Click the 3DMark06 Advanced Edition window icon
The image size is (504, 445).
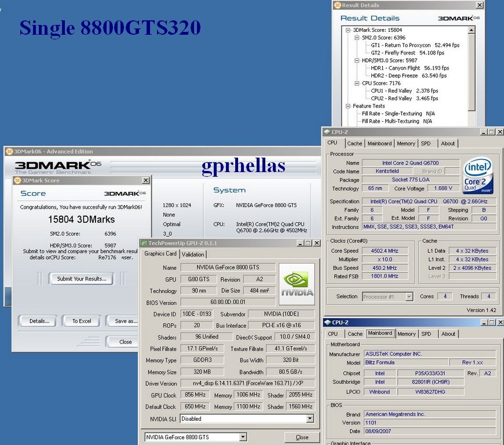(x=9, y=151)
